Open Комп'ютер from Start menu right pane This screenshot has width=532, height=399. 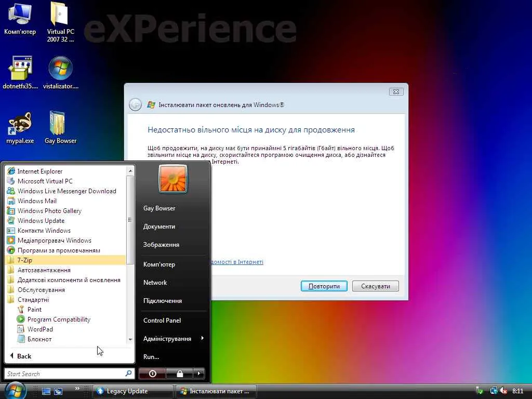pos(173,264)
